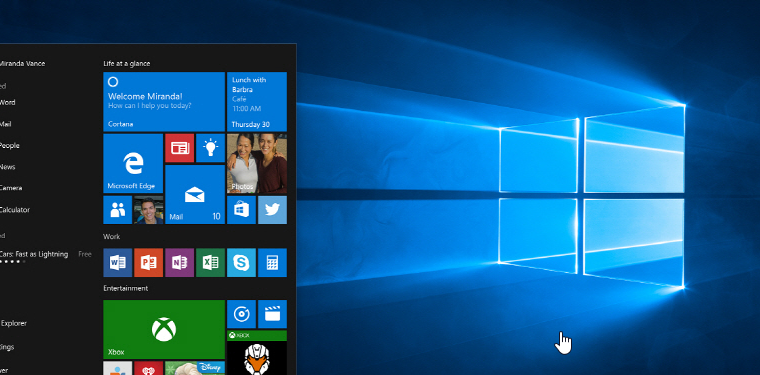The image size is (760, 375).
Task: Launch Word from the Work group tiles
Action: (117, 263)
